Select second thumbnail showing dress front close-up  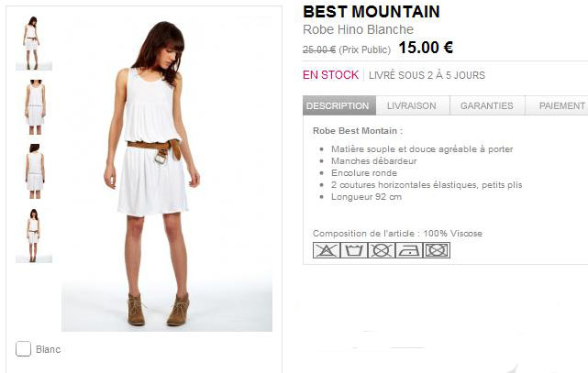pyautogui.click(x=35, y=107)
